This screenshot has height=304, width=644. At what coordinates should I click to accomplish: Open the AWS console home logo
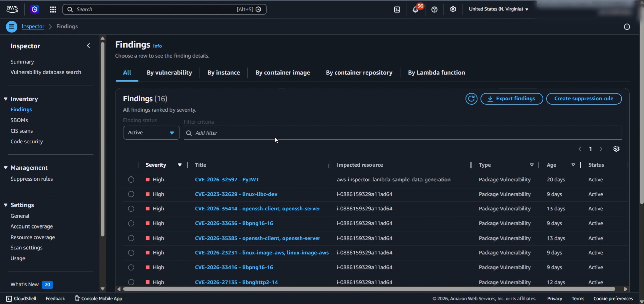pos(12,9)
